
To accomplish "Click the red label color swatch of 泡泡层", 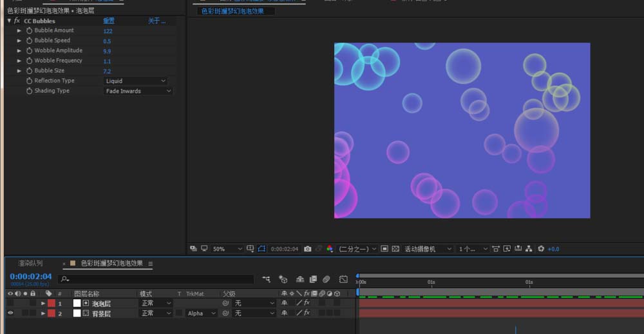I will coord(52,303).
